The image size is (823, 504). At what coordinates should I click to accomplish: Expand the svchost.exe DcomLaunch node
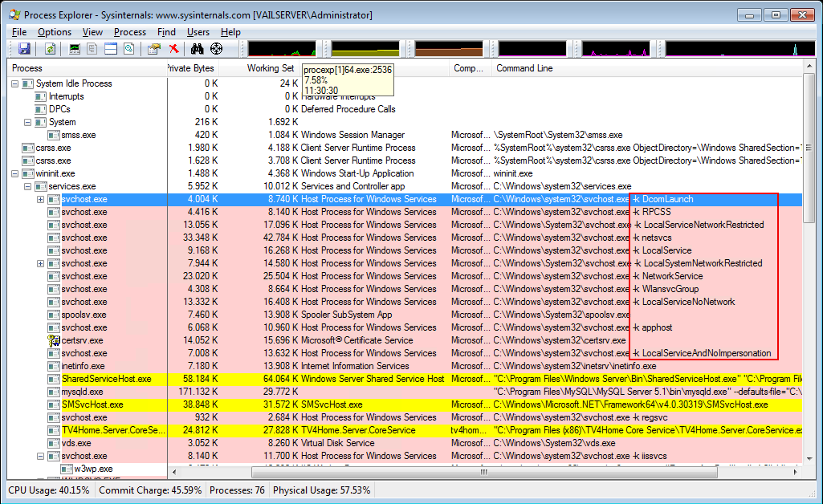(40, 199)
